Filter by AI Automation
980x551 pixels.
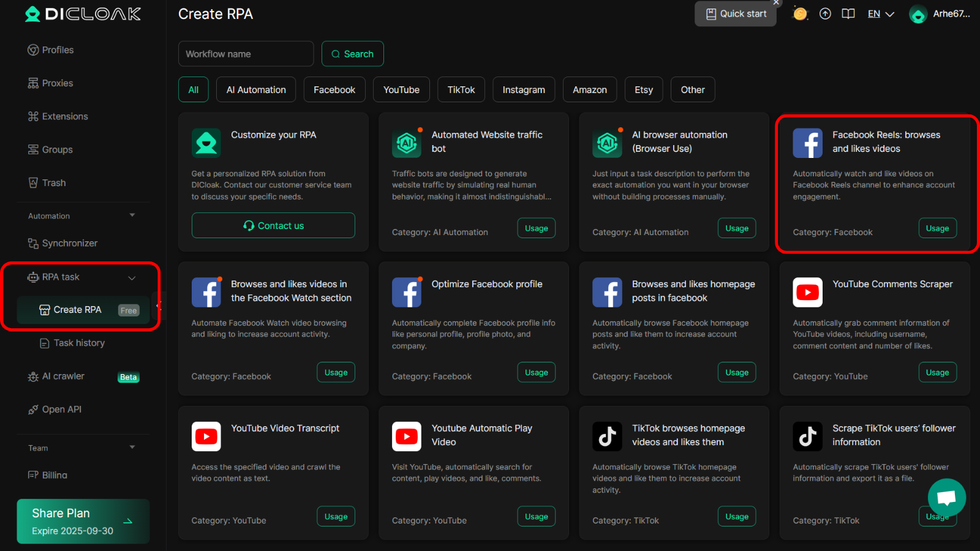click(256, 89)
